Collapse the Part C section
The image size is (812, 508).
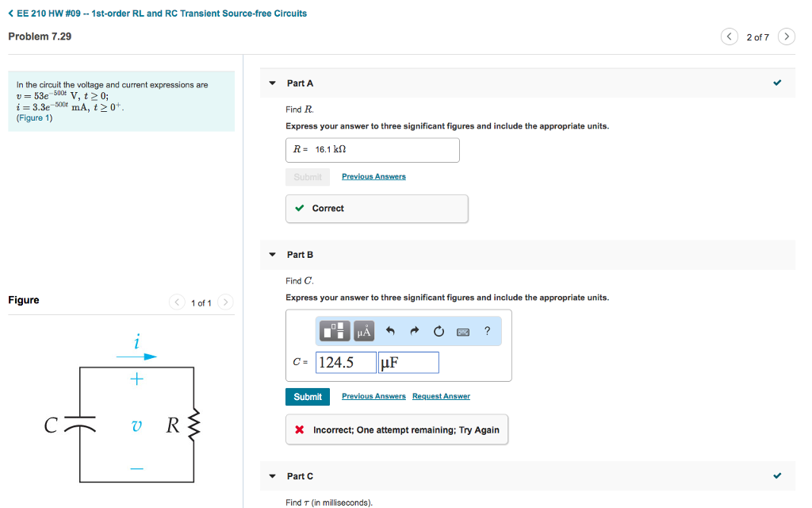(x=273, y=476)
